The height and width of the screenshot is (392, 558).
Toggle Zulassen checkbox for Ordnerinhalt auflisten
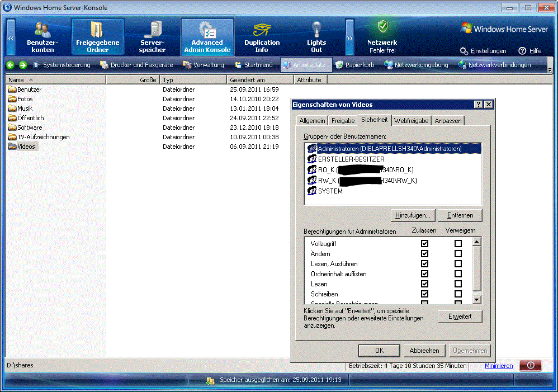click(424, 274)
